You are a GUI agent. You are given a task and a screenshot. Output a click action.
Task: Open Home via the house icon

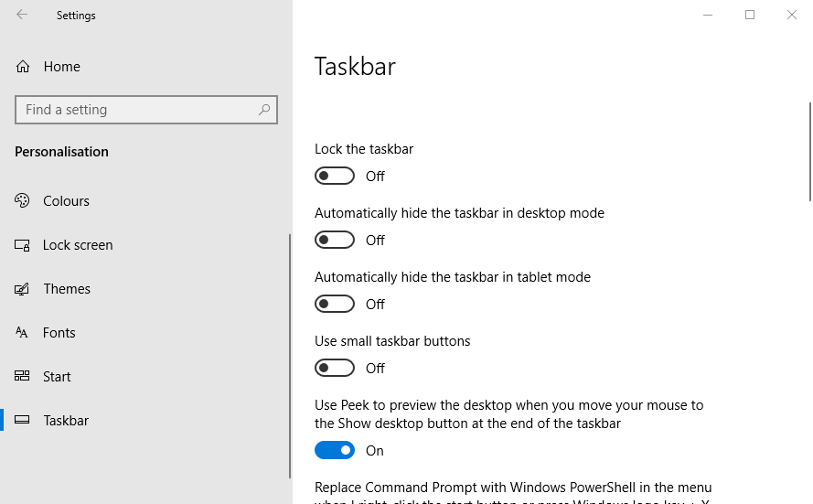pyautogui.click(x=23, y=67)
